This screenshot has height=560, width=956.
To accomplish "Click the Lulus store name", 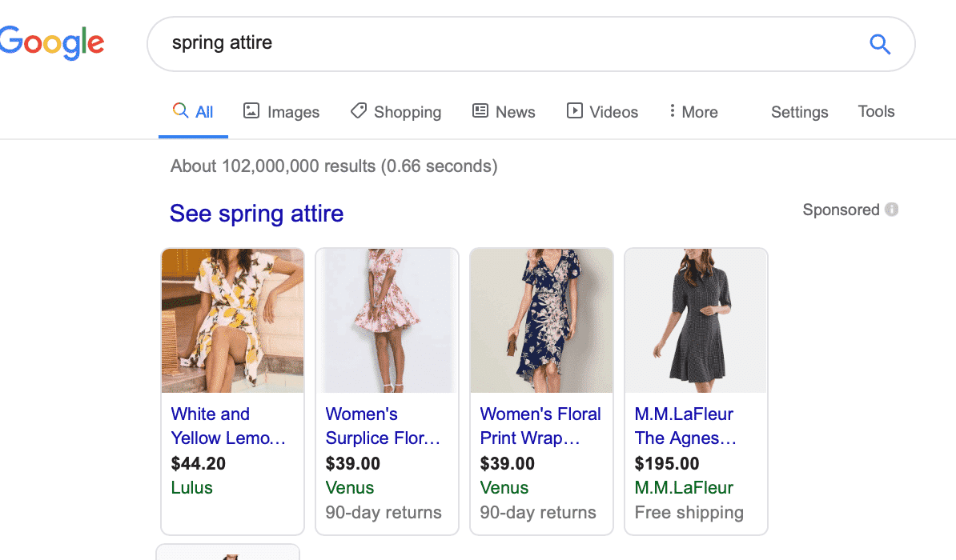I will point(191,487).
